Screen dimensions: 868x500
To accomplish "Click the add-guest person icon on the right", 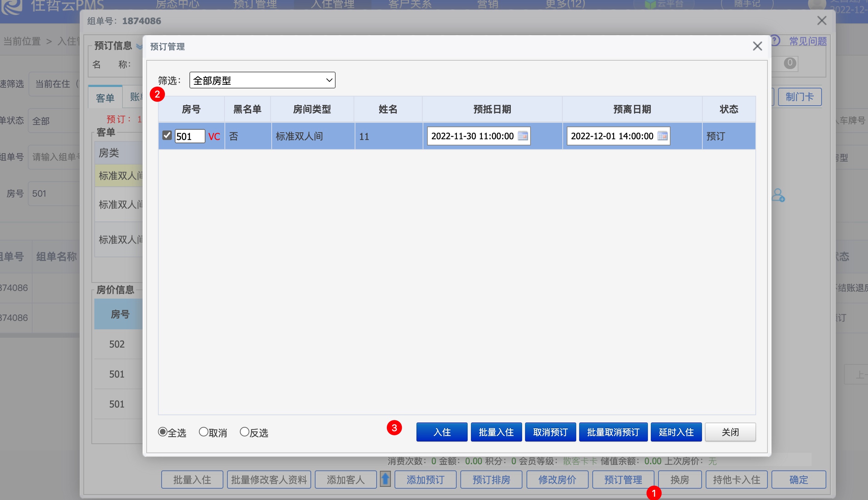I will 778,195.
